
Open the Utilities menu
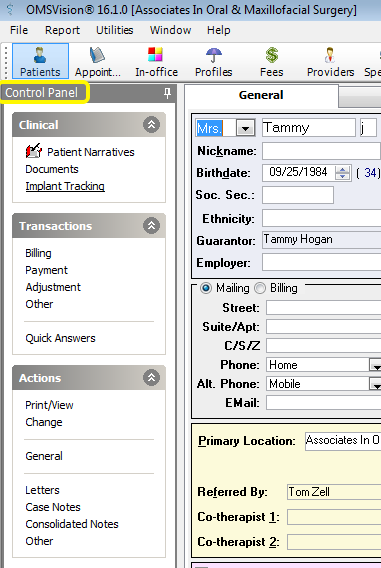[x=114, y=30]
